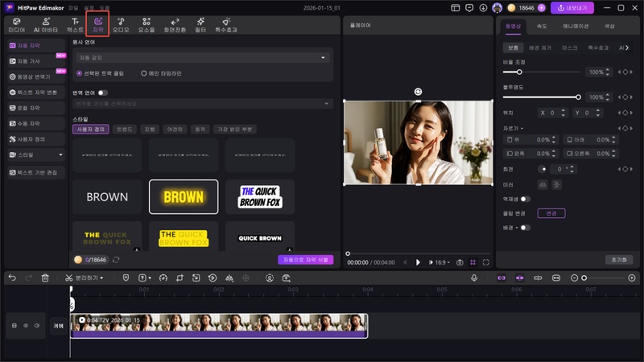The height and width of the screenshot is (362, 644).
Task: Switch to the 색상 (Color) tab
Action: (x=609, y=26)
